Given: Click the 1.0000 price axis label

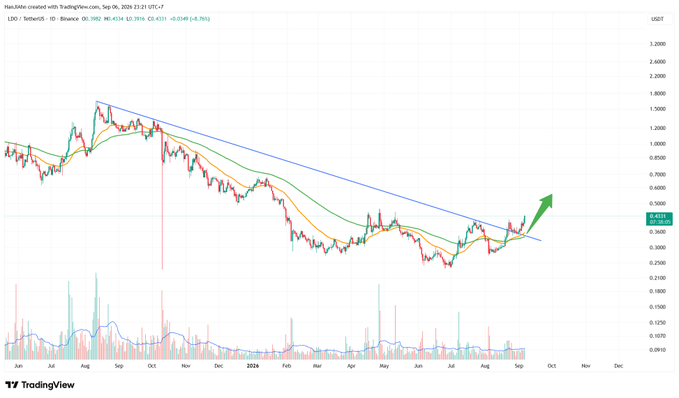Looking at the screenshot, I should pyautogui.click(x=657, y=144).
